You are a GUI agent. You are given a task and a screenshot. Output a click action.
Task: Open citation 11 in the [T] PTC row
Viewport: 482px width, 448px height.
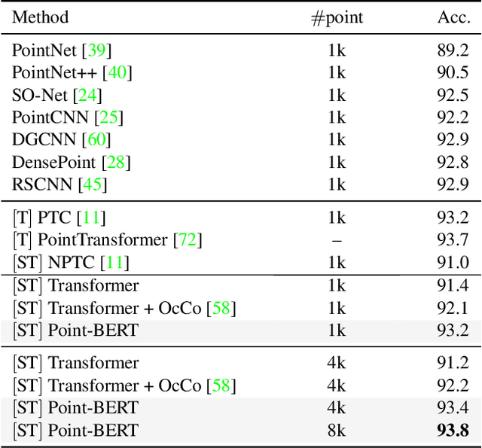click(x=93, y=218)
